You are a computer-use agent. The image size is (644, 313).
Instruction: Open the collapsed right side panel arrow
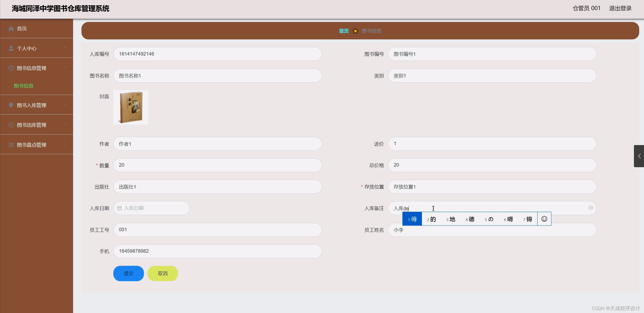639,156
